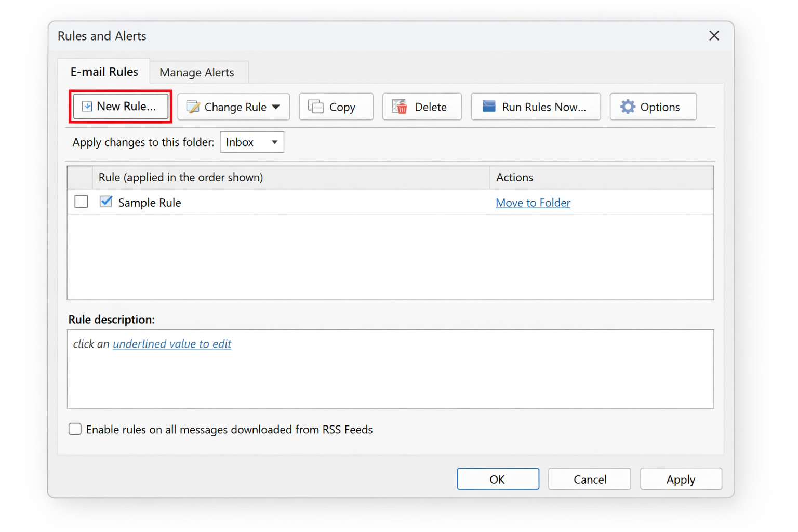
Task: Click the New Rule icon
Action: (87, 106)
